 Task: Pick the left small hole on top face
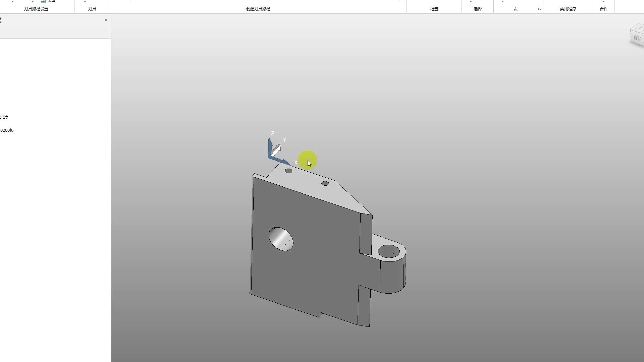click(288, 171)
